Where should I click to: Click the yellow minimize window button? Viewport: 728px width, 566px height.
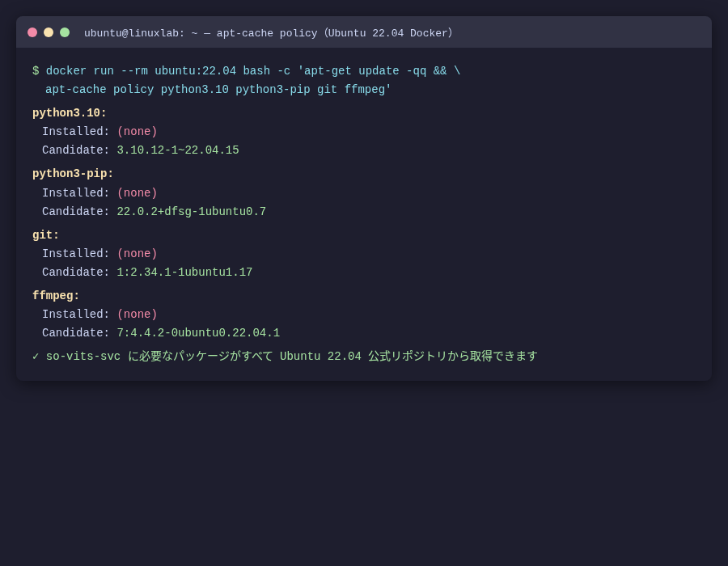tap(49, 32)
